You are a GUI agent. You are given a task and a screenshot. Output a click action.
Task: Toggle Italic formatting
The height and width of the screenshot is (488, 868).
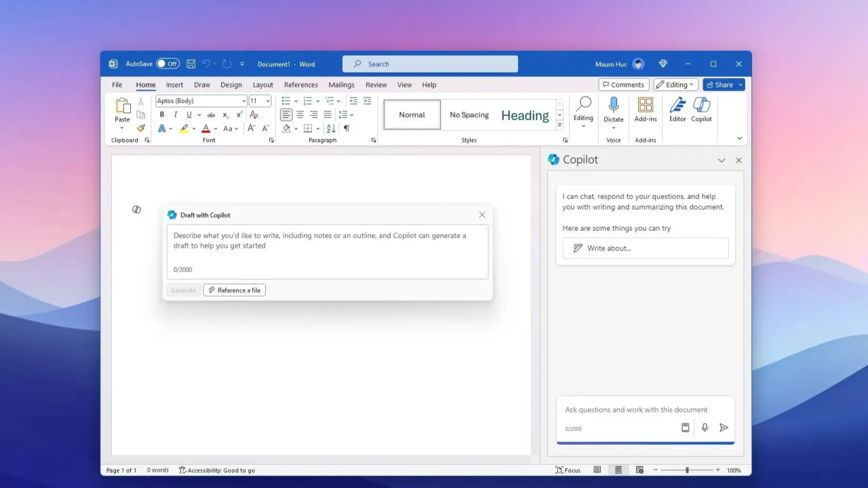click(175, 115)
